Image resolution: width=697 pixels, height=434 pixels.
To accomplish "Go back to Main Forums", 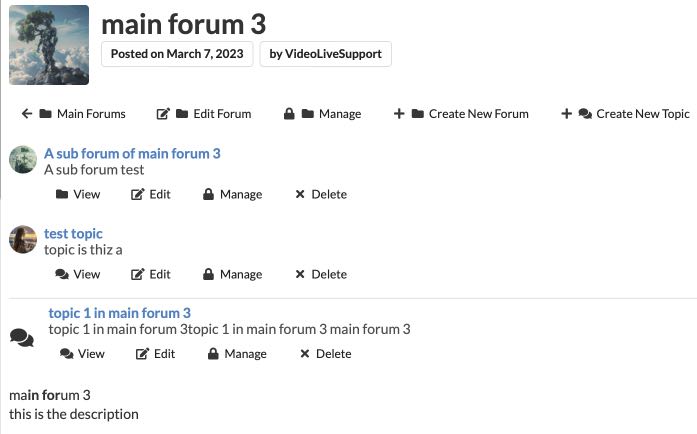I will click(73, 114).
